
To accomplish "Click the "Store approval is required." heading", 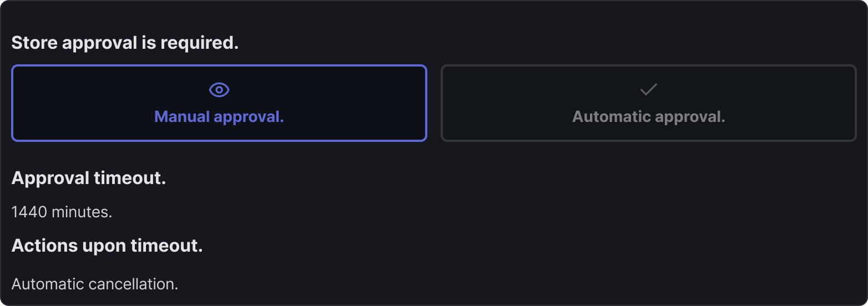I will [125, 43].
